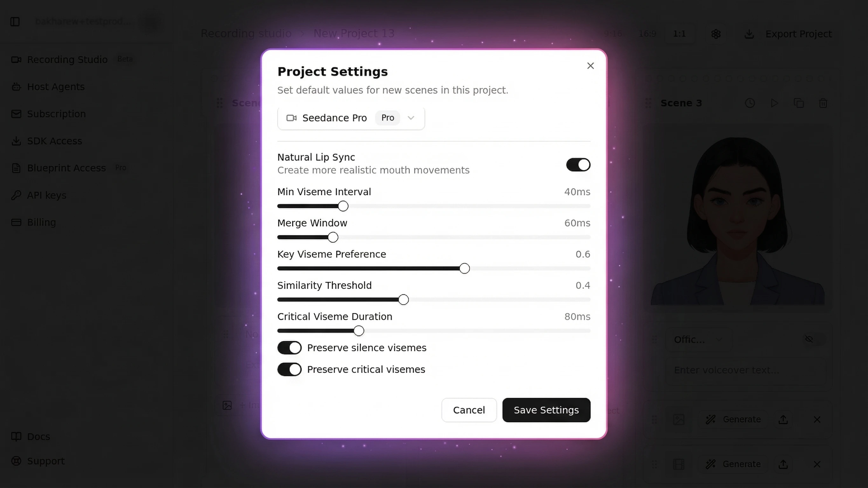The image size is (868, 488).
Task: Open Scene 3 history clock icon
Action: point(750,103)
